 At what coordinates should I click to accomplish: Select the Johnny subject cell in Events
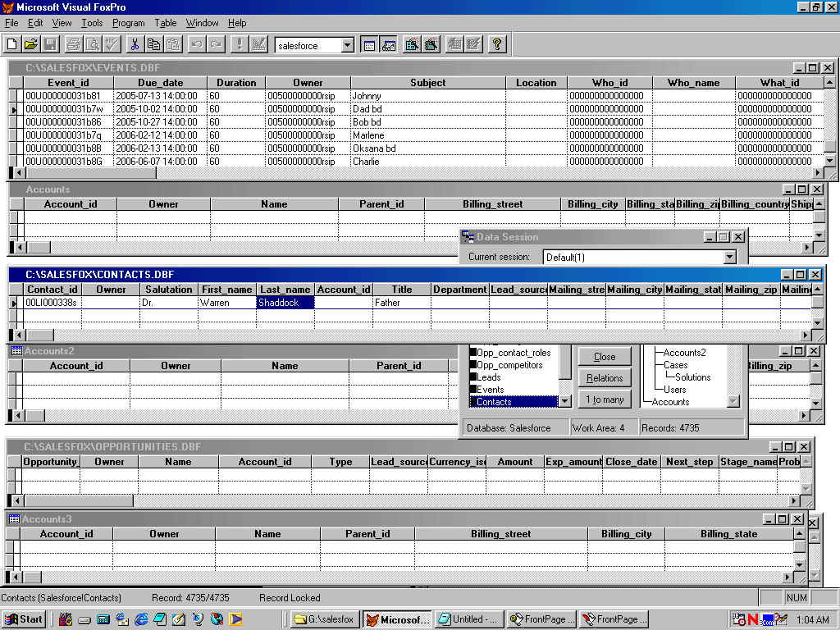click(428, 96)
